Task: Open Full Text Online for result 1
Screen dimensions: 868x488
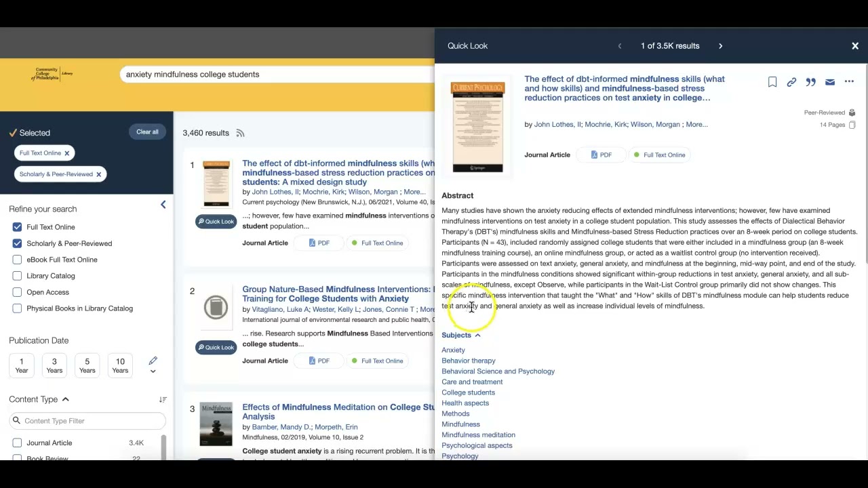Action: coord(377,243)
